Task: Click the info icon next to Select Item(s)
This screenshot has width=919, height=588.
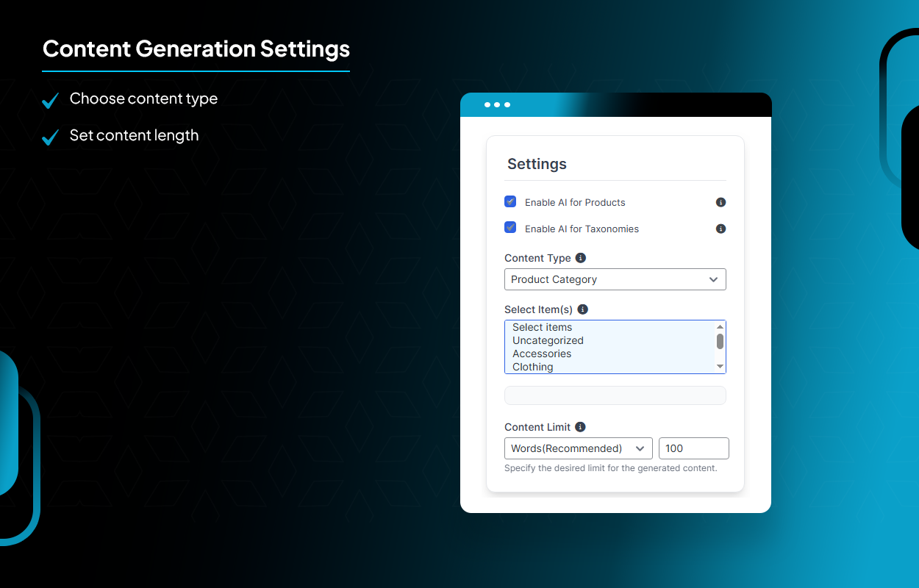Action: (582, 309)
